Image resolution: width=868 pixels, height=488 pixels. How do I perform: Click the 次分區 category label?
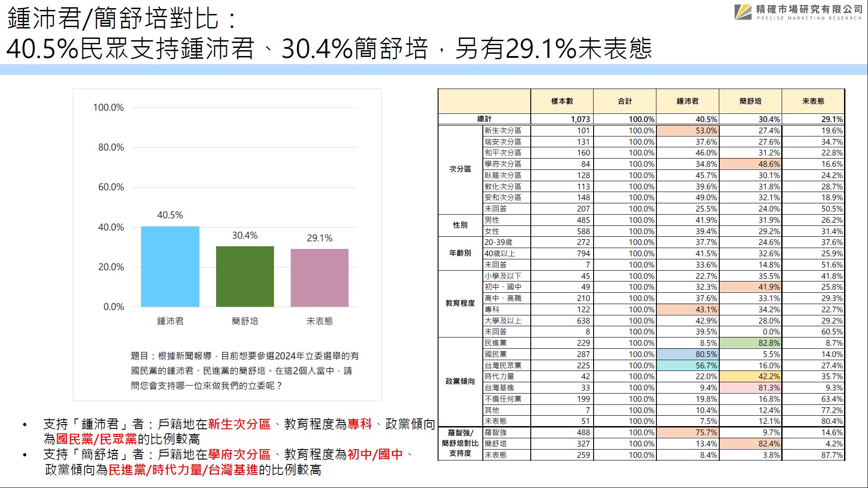(x=460, y=169)
